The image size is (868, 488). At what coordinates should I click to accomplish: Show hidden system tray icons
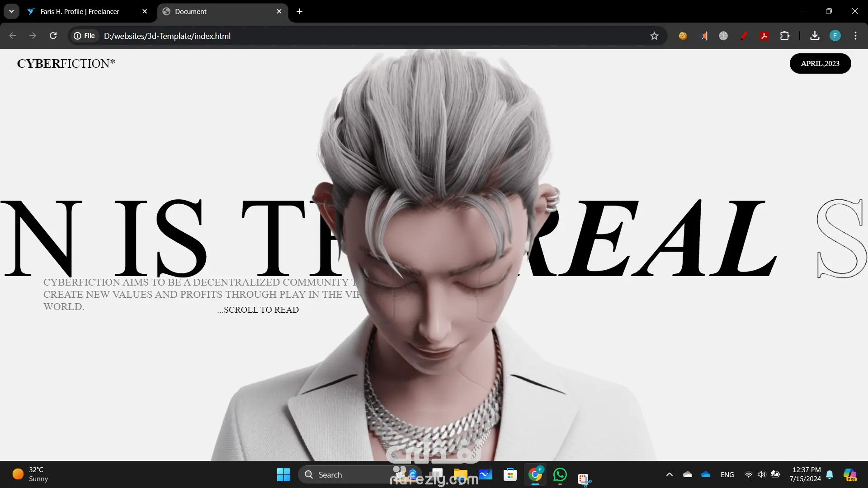point(670,474)
